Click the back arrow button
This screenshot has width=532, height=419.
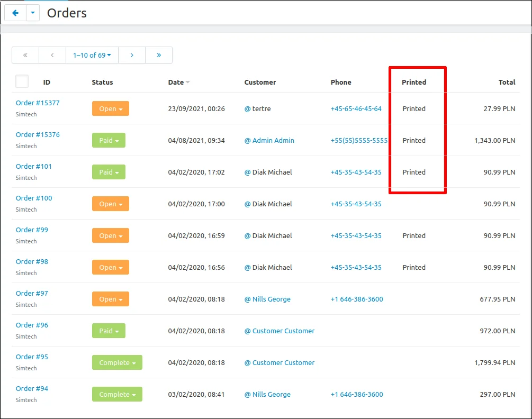15,13
